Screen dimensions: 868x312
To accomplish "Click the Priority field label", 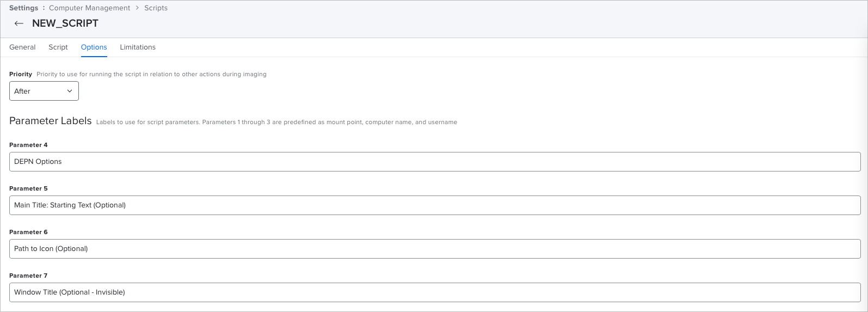I will pyautogui.click(x=21, y=74).
